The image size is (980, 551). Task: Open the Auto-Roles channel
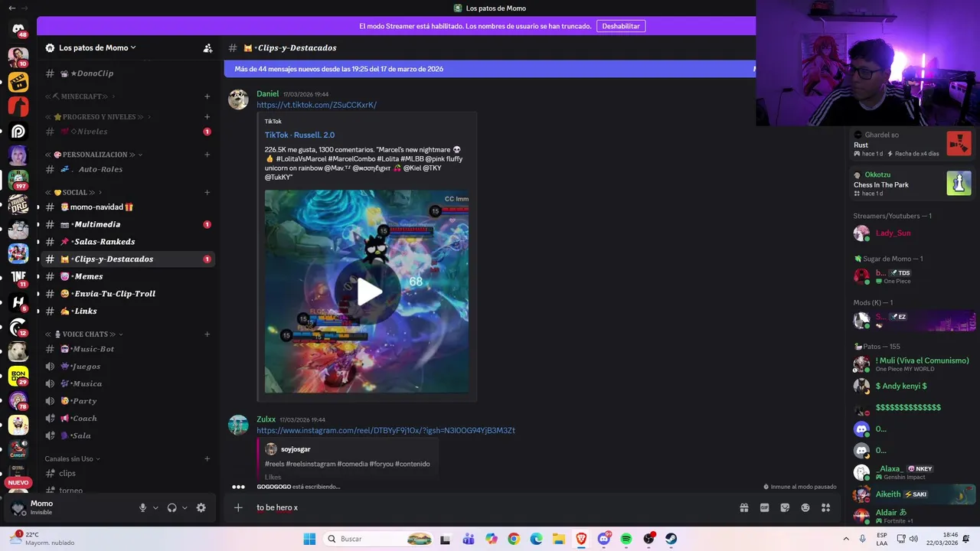(x=127, y=169)
